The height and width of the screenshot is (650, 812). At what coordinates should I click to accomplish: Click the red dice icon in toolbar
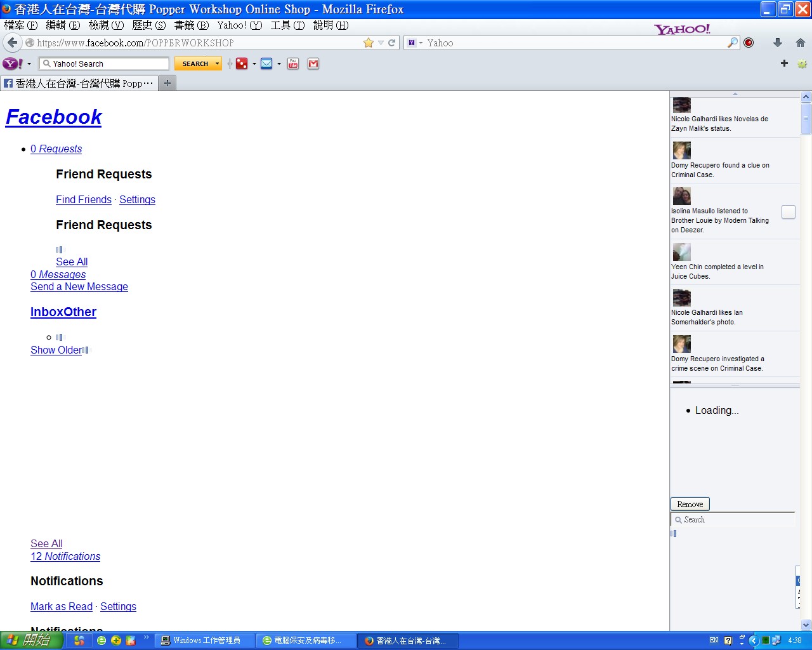point(242,63)
